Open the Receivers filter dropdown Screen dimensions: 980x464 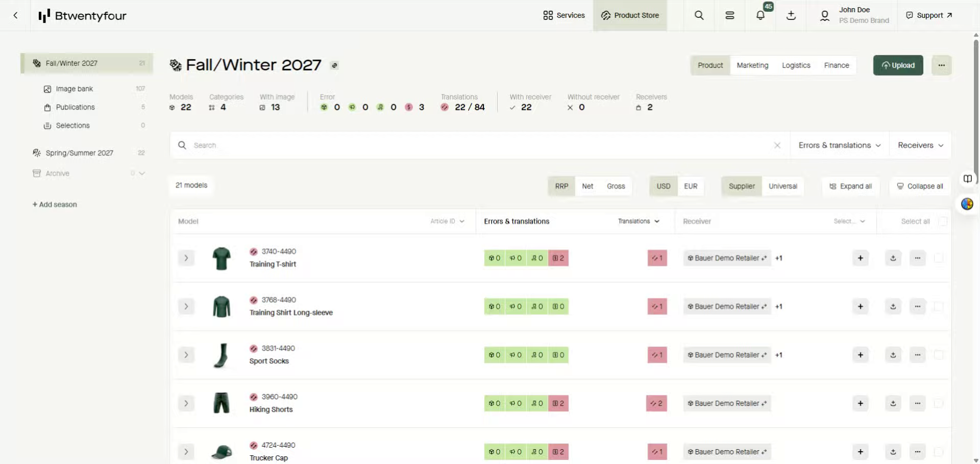(920, 145)
